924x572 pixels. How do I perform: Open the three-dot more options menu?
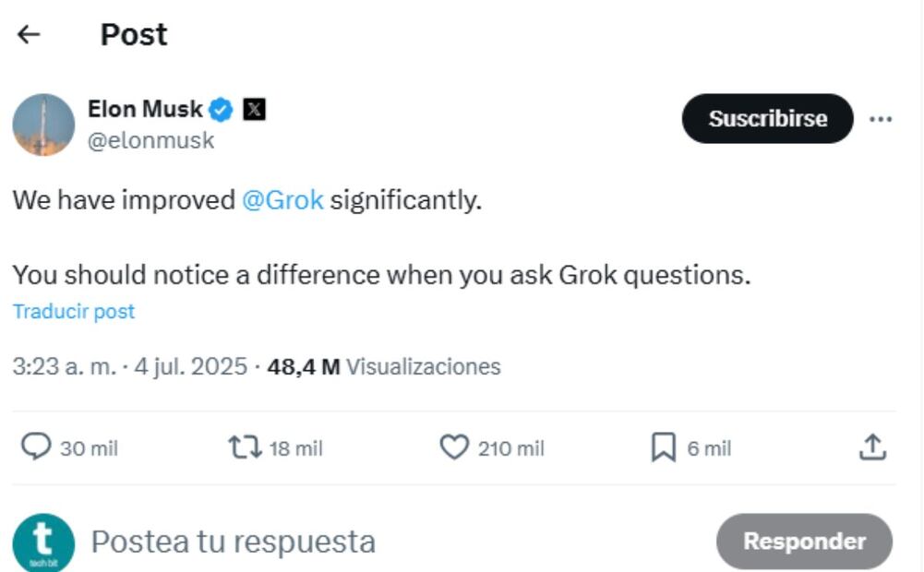(x=881, y=119)
